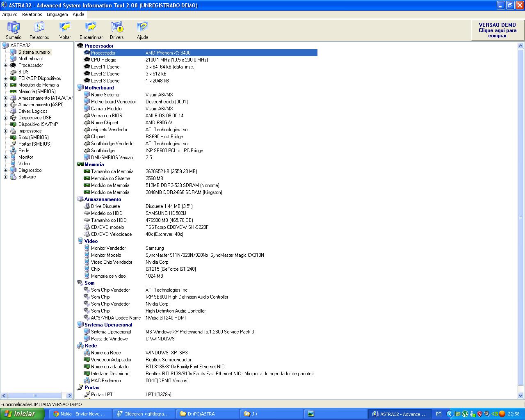Screen dimensions: 525x420
Task: Switch to D:\PC\ASTRA taskbar folder
Action: click(x=208, y=414)
